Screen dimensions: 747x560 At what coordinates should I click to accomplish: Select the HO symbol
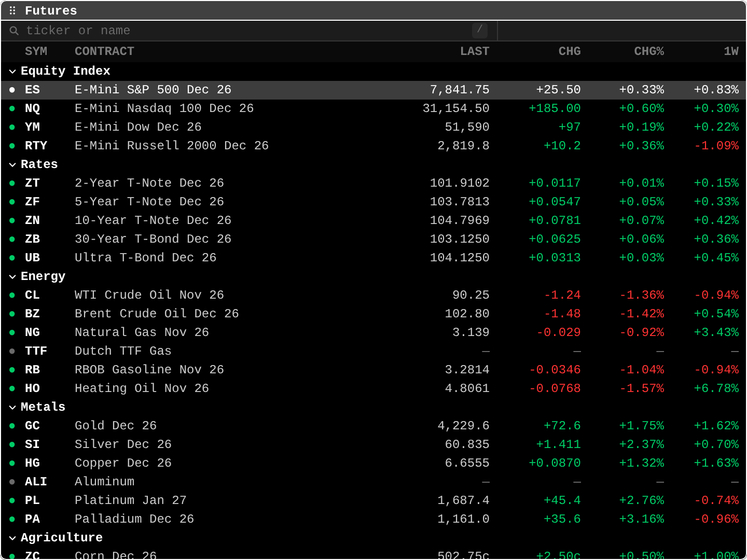pyautogui.click(x=32, y=388)
